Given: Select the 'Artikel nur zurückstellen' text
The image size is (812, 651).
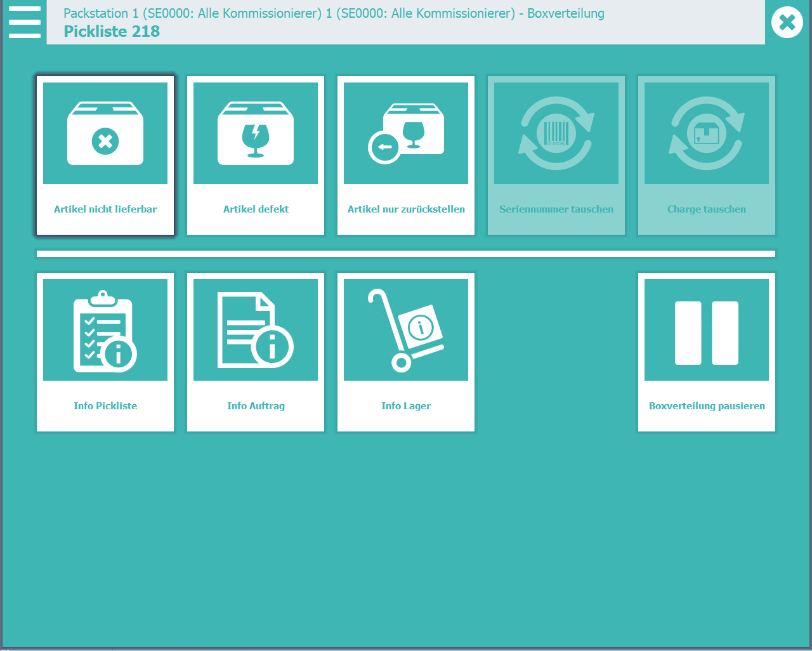Looking at the screenshot, I should click(406, 209).
